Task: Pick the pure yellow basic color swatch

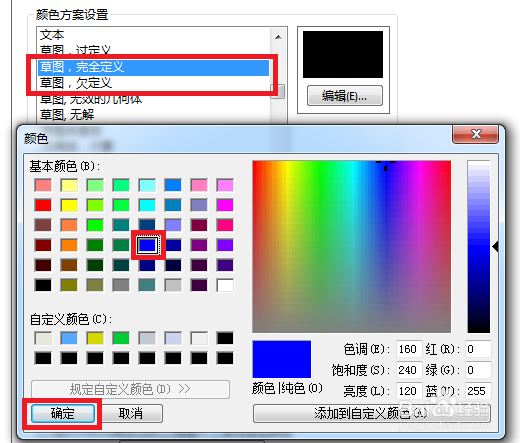Action: click(x=69, y=205)
